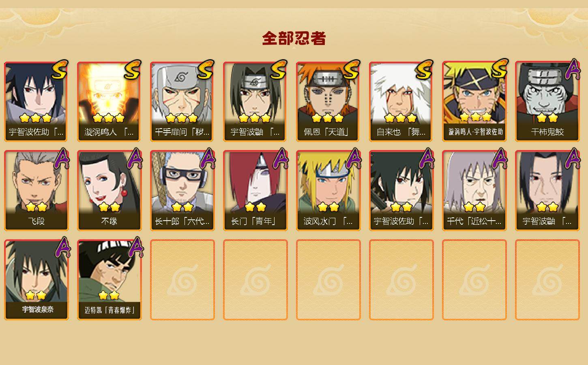Select the 千代 ninja card
The height and width of the screenshot is (365, 588).
[x=474, y=191]
